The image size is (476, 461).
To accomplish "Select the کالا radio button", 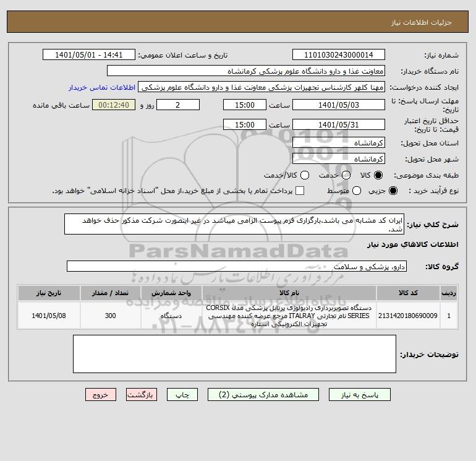I will [378, 175].
